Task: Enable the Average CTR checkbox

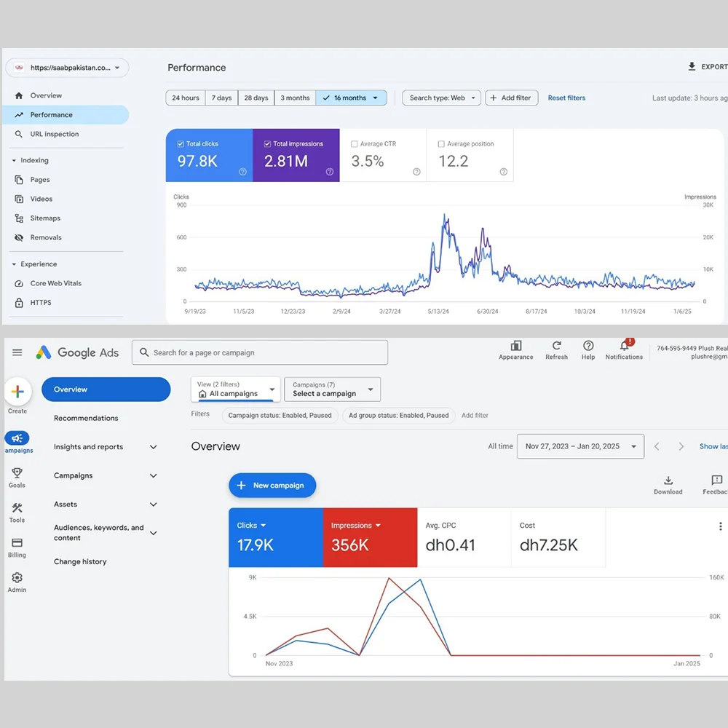Action: 355,144
